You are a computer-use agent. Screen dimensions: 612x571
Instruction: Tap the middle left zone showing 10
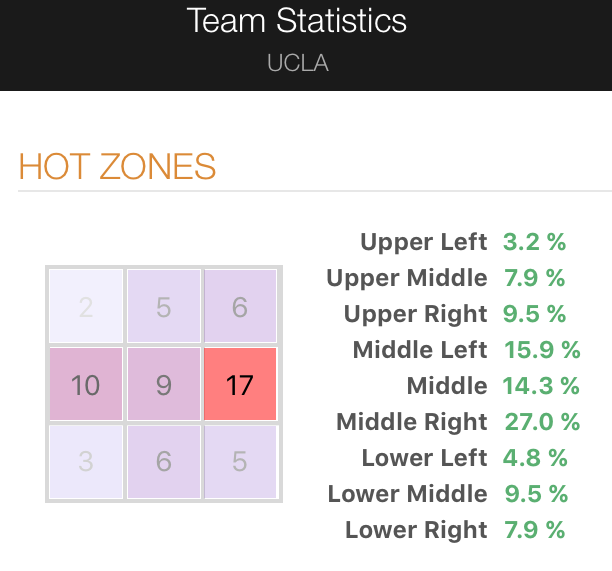(86, 384)
